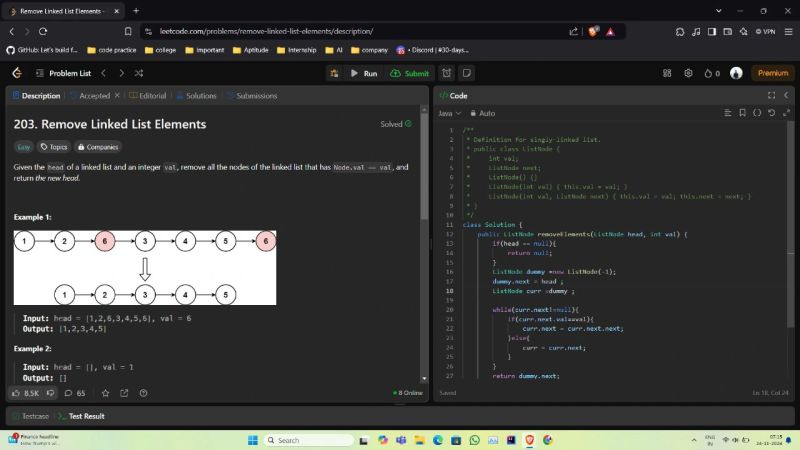This screenshot has width=800, height=450.
Task: Click the Run code button
Action: tap(363, 73)
